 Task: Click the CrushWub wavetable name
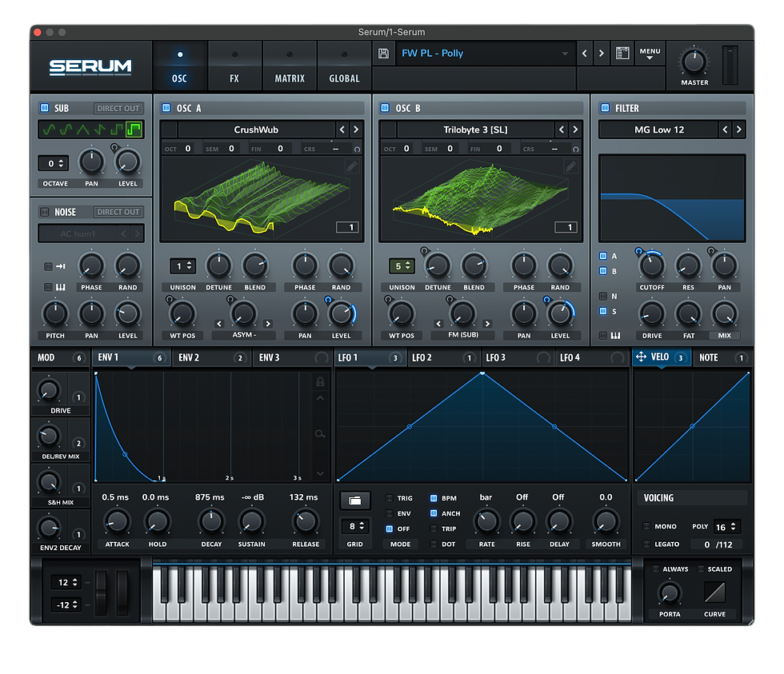point(256,130)
